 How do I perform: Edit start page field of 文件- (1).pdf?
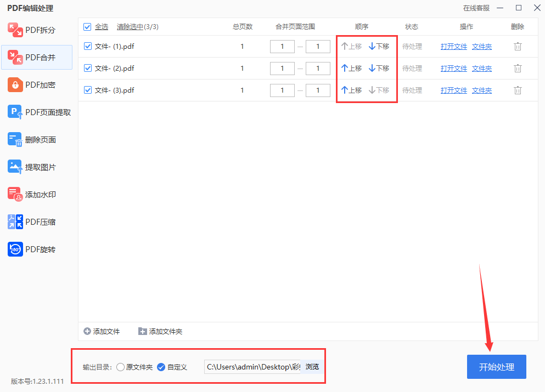(x=282, y=46)
